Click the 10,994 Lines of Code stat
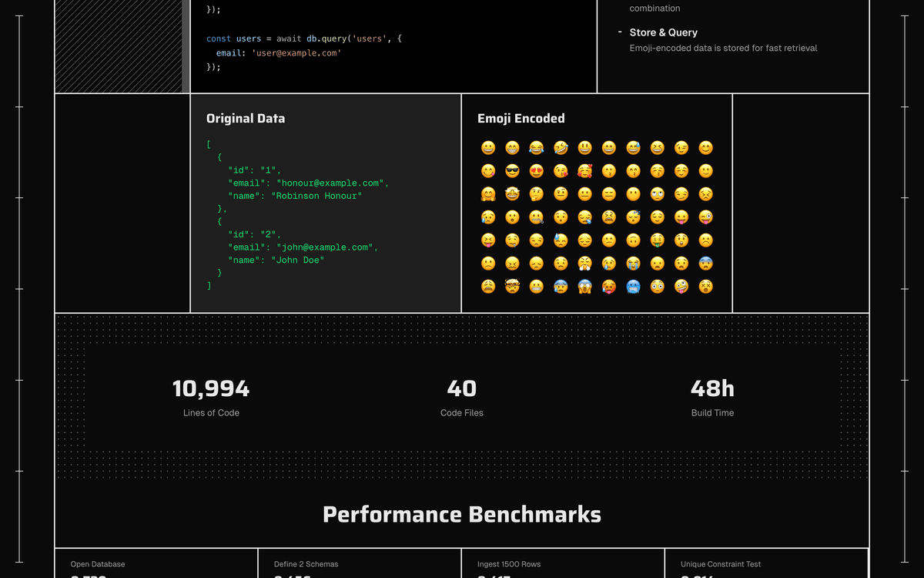Image resolution: width=924 pixels, height=578 pixels. tap(211, 397)
